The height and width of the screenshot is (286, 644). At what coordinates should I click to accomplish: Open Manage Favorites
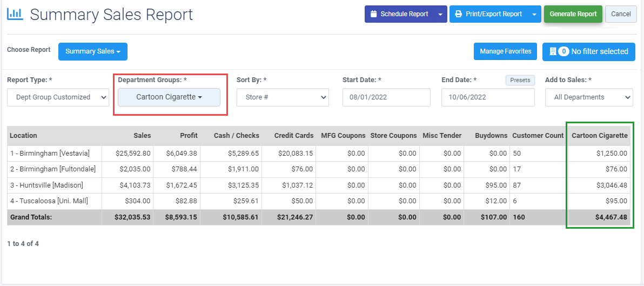506,51
